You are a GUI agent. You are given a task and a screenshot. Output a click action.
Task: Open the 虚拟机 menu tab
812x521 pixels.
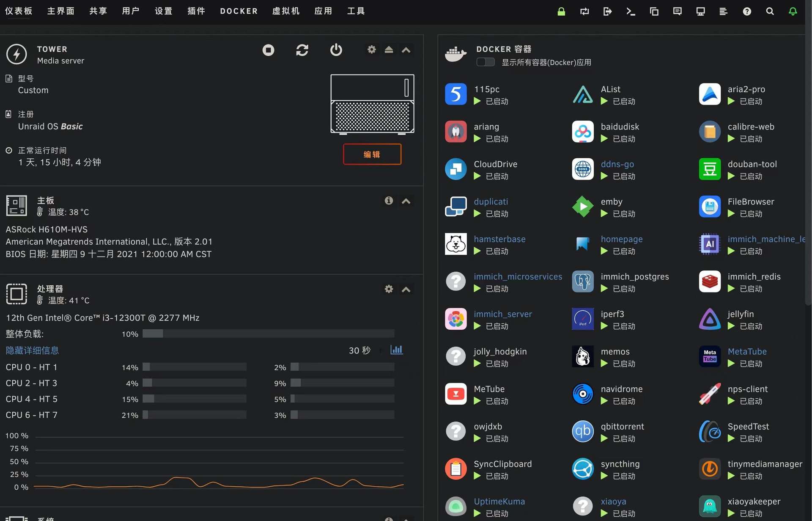[x=286, y=11]
